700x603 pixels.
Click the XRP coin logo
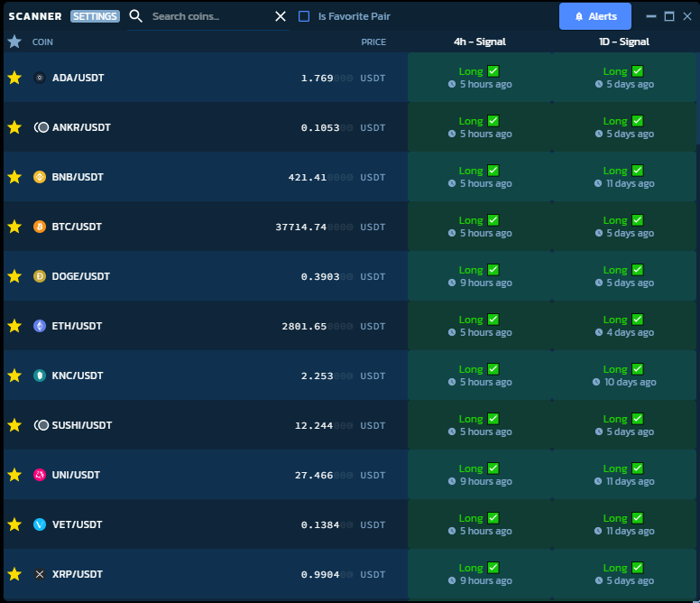40,574
